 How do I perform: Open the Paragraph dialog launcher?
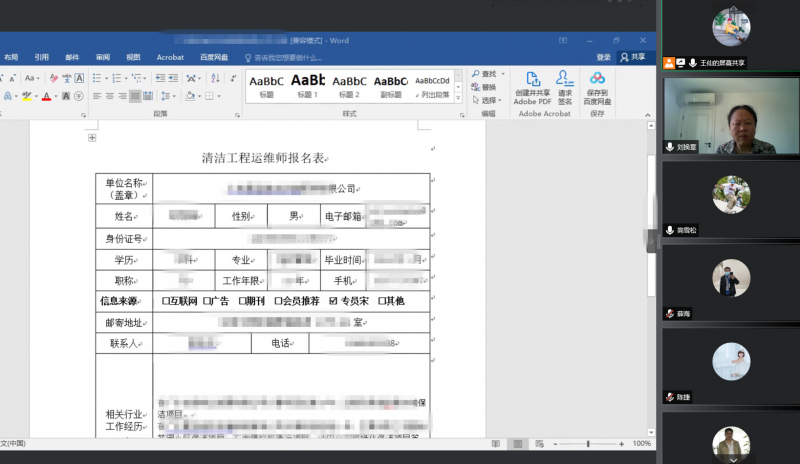pyautogui.click(x=237, y=115)
